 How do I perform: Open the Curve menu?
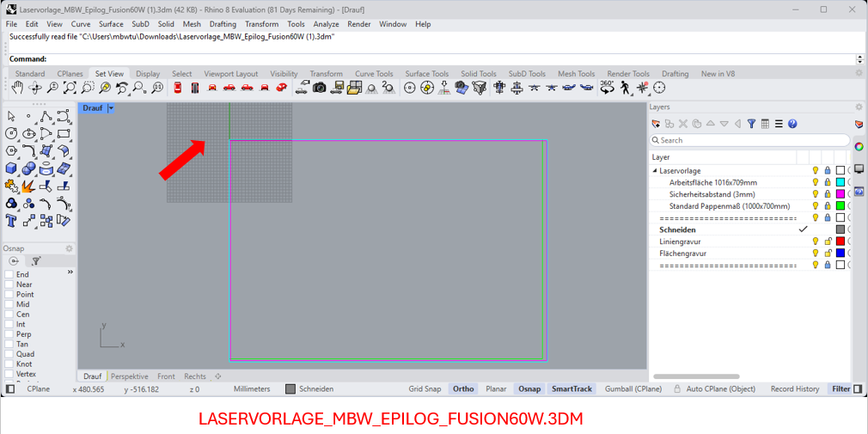tap(81, 24)
